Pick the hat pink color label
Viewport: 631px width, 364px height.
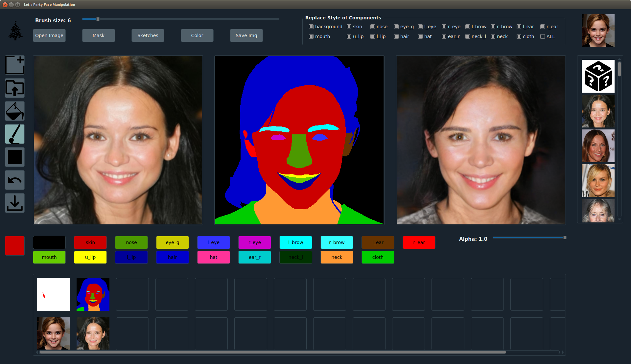pos(214,257)
